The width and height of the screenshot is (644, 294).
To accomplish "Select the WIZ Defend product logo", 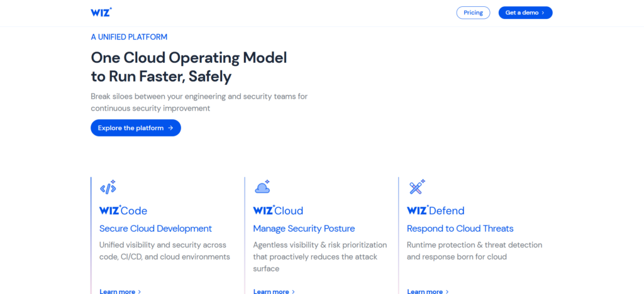I will 435,210.
